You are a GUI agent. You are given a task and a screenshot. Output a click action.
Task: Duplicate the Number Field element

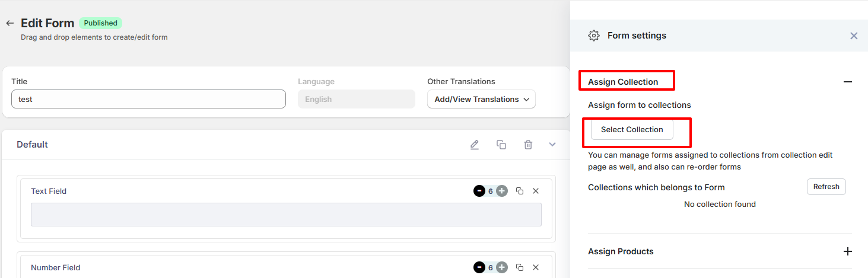pyautogui.click(x=520, y=267)
